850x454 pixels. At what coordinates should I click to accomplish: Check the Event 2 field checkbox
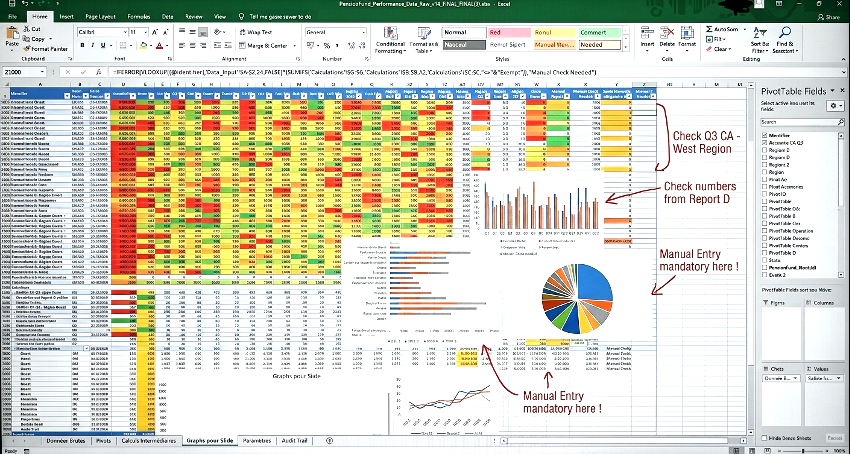(764, 275)
